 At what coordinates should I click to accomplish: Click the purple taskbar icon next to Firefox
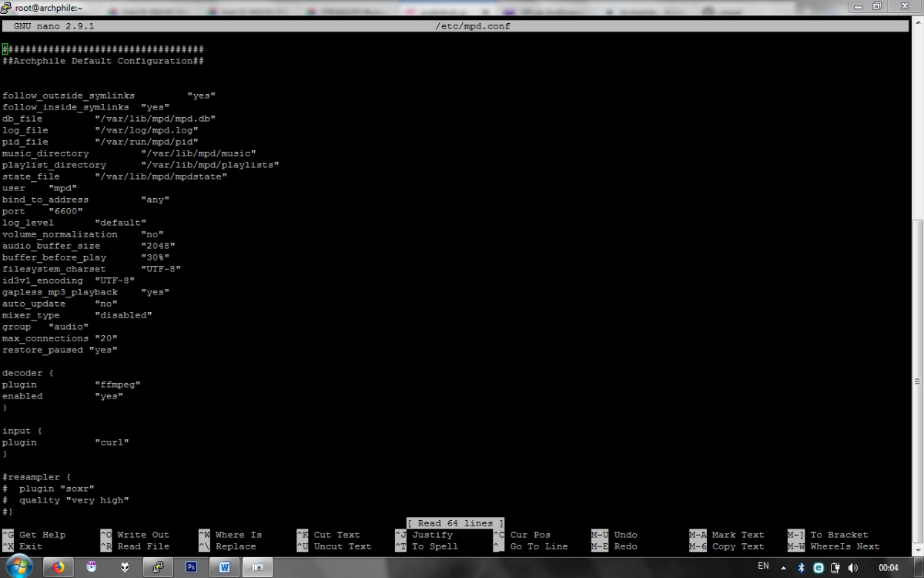pyautogui.click(x=92, y=566)
